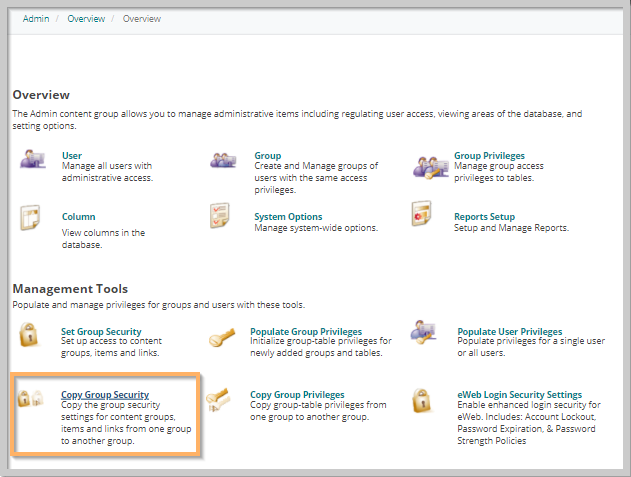Open the Group link
The height and width of the screenshot is (477, 631).
click(x=268, y=155)
